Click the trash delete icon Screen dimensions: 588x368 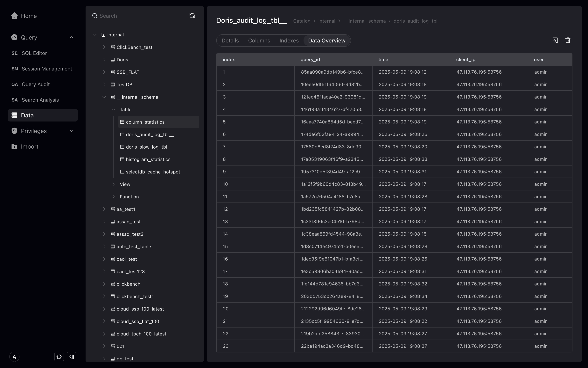[568, 40]
